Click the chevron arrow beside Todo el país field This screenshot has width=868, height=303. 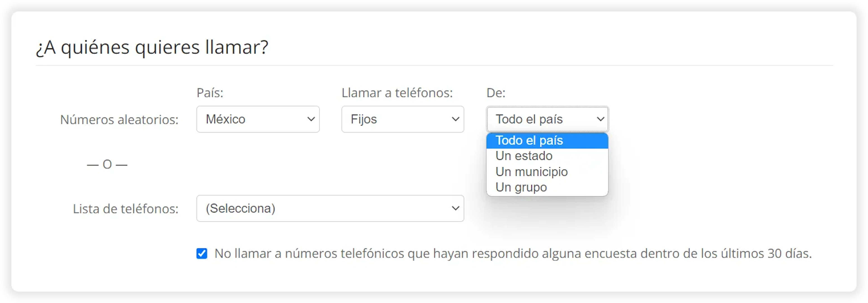point(600,119)
